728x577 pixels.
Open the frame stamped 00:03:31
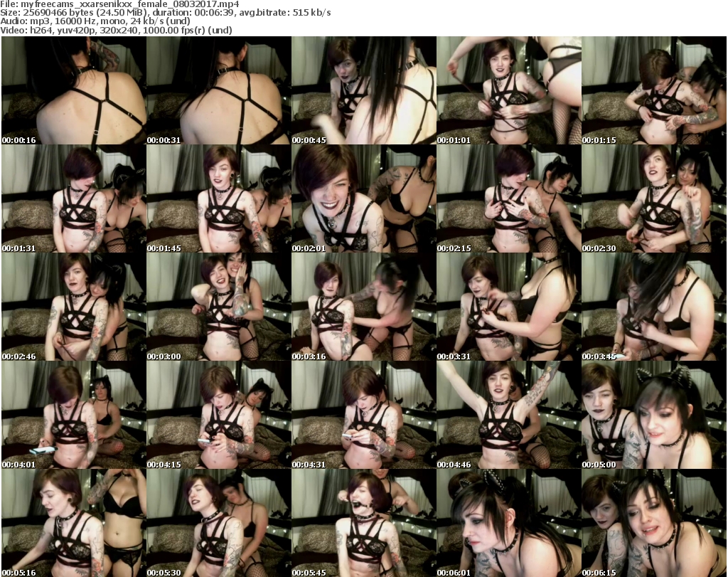[x=509, y=307]
